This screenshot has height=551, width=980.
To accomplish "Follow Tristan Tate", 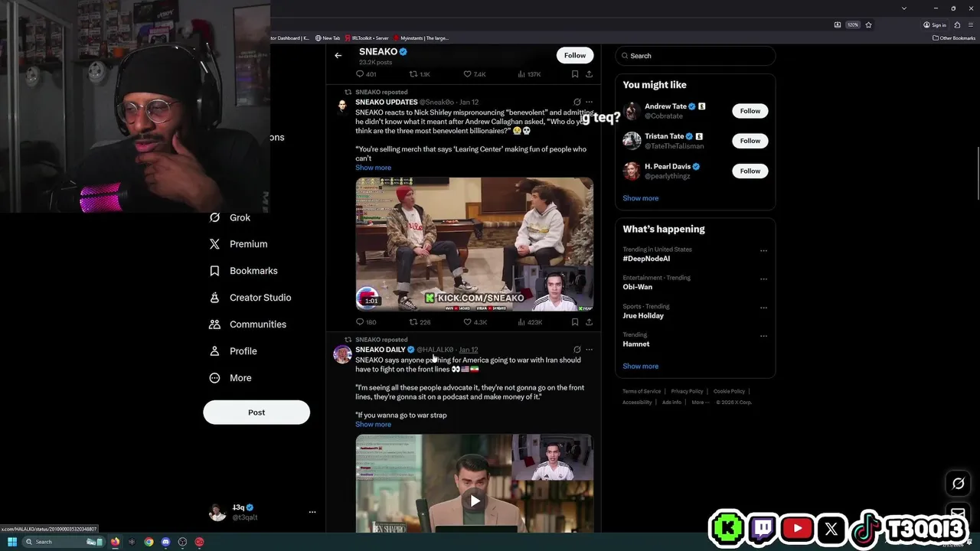I will 750,141.
